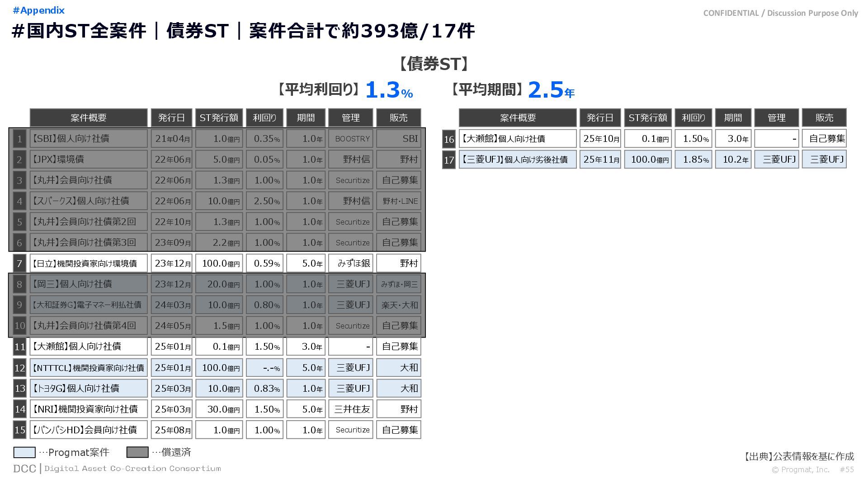The height and width of the screenshot is (488, 868).
Task: Click the average yield 1.3% figure
Action: 389,90
